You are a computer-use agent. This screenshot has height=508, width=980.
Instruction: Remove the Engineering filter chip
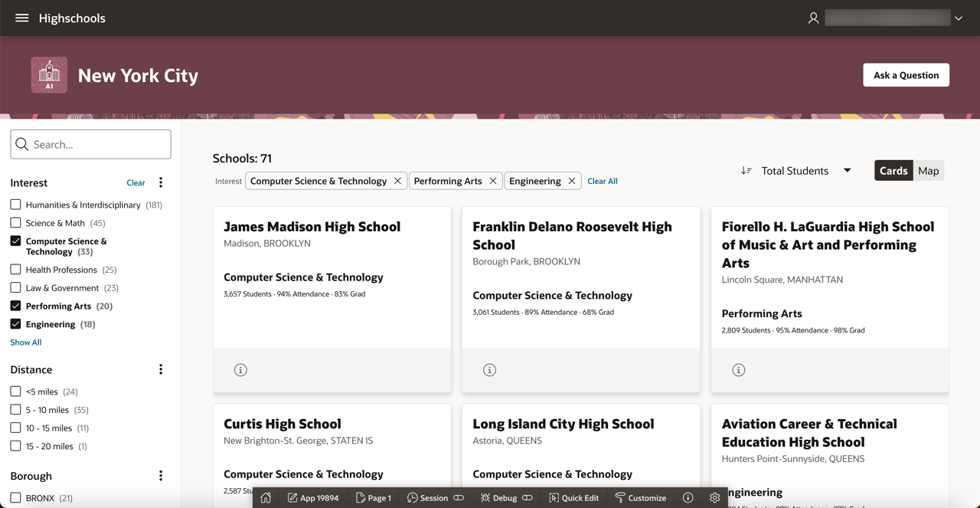(x=571, y=181)
